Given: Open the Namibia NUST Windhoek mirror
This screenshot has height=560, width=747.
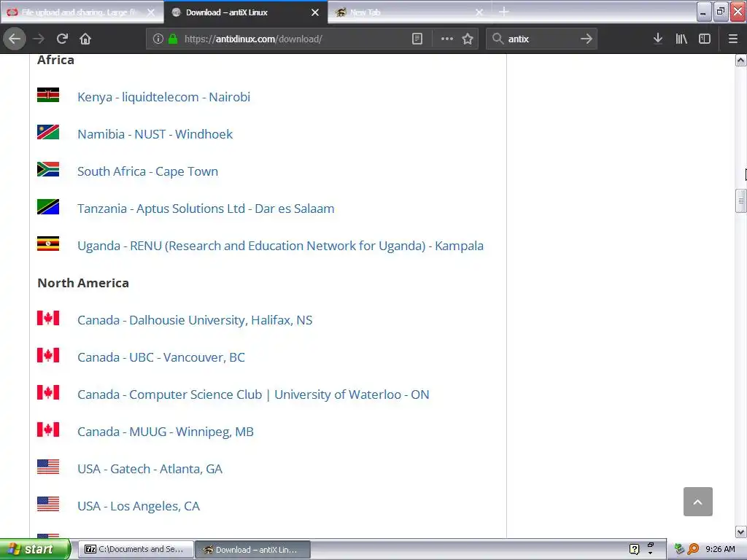Looking at the screenshot, I should click(155, 134).
